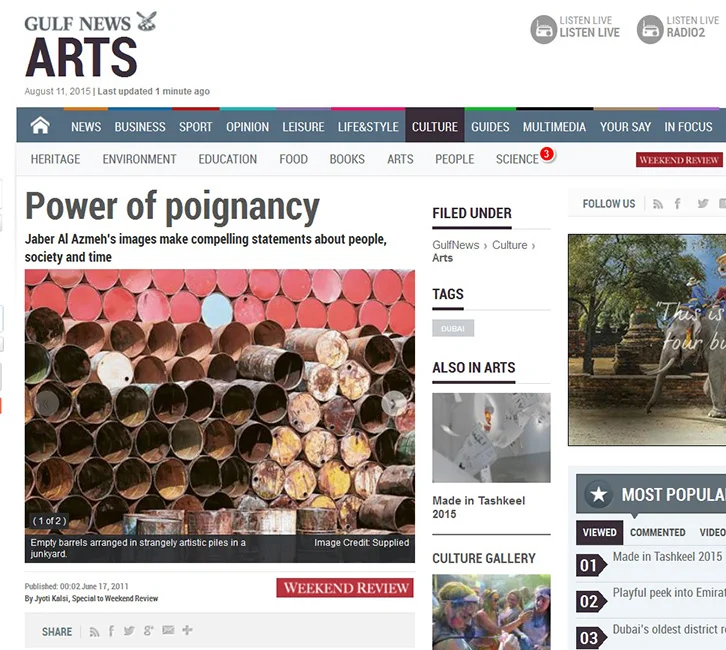The height and width of the screenshot is (650, 726).
Task: Click the Radio2 listen live icon
Action: [x=650, y=29]
